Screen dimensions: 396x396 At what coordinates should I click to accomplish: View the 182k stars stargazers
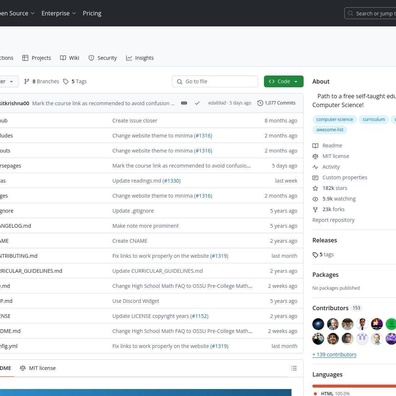tap(335, 188)
